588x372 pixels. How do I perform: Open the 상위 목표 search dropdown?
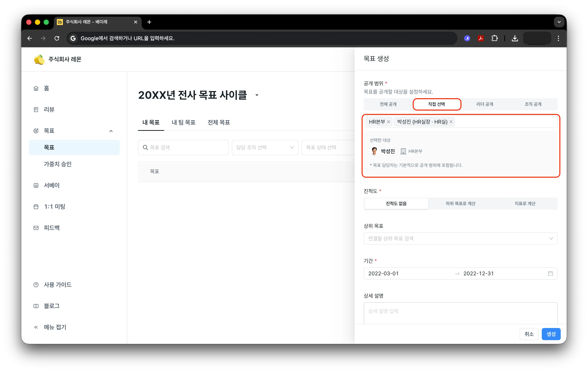461,239
